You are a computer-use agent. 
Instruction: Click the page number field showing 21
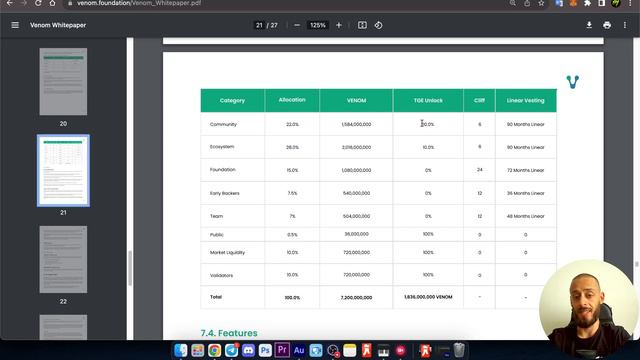(x=259, y=25)
